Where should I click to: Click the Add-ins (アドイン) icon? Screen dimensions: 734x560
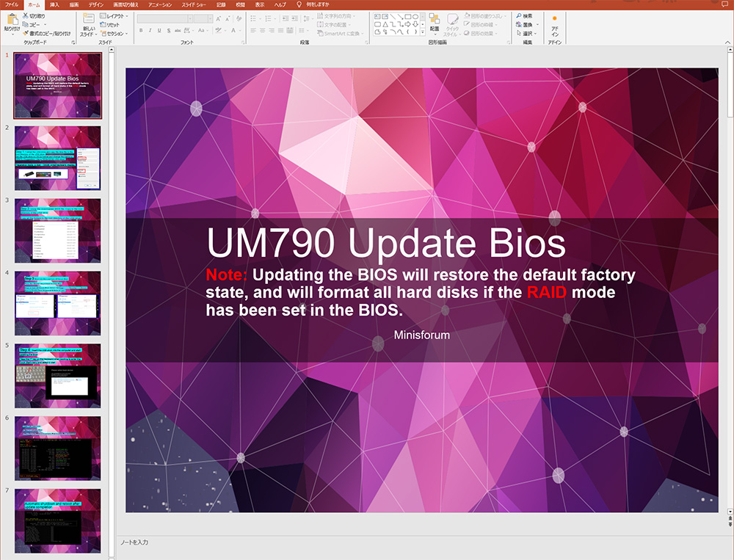click(x=555, y=26)
